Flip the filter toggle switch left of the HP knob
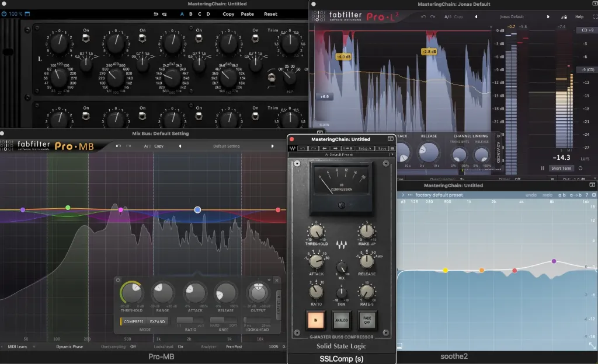 tap(272, 78)
